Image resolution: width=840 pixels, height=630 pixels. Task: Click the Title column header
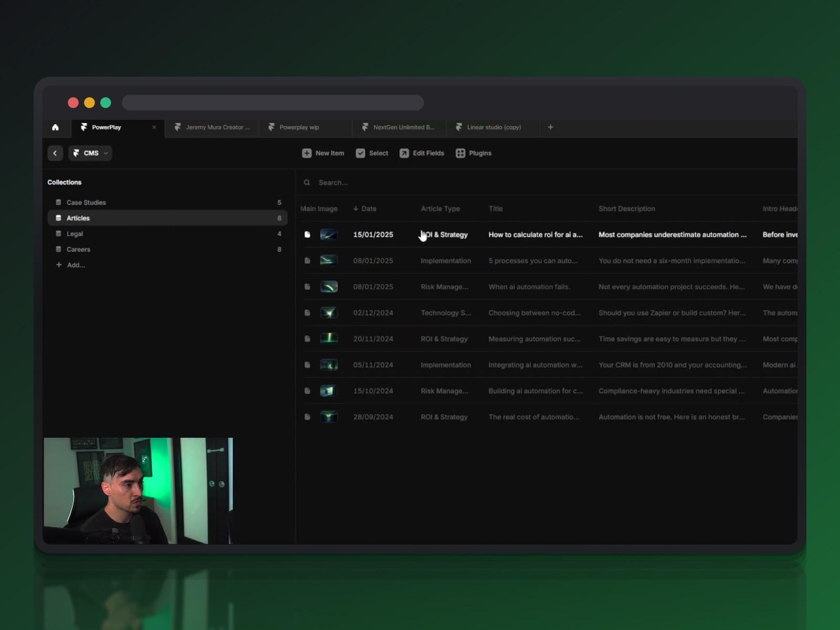496,208
